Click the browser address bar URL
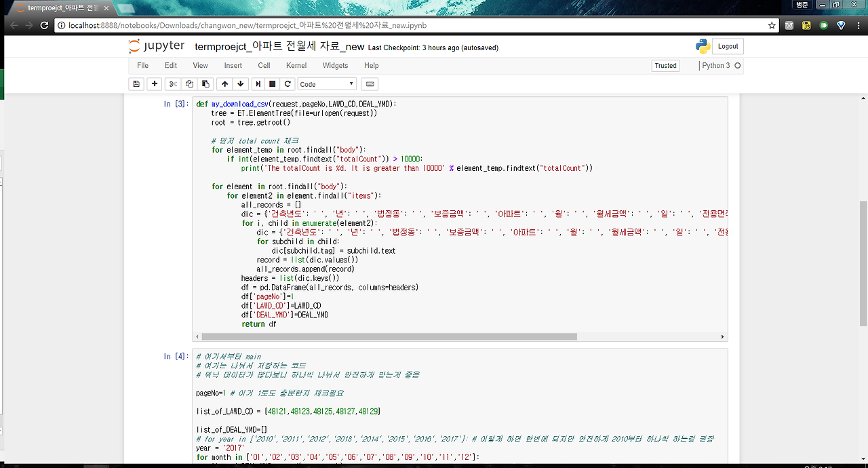This screenshot has height=468, width=868. click(248, 25)
